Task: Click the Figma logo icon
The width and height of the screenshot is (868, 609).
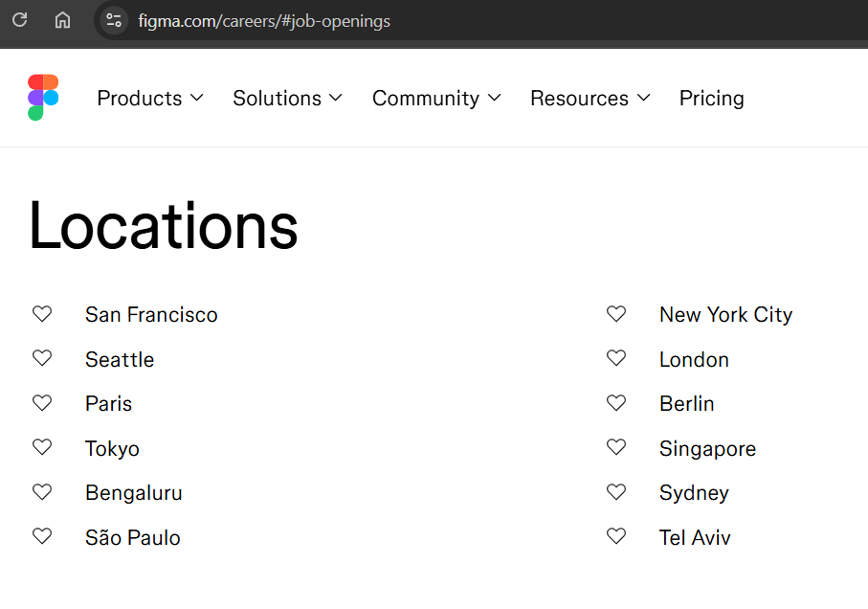Action: (x=43, y=98)
